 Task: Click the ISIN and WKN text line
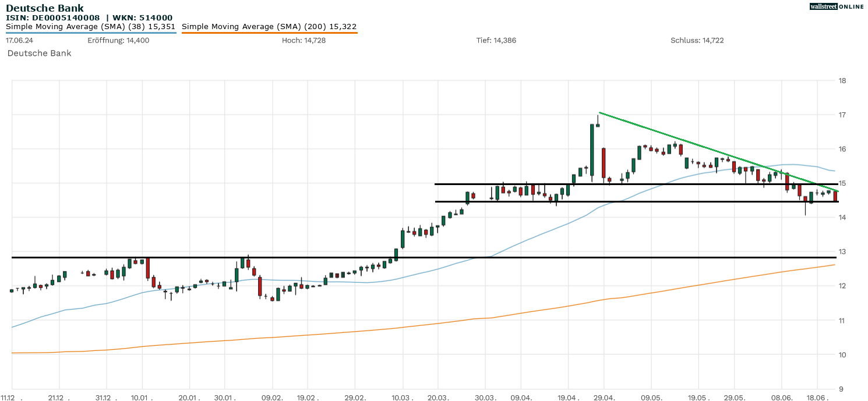(x=89, y=17)
